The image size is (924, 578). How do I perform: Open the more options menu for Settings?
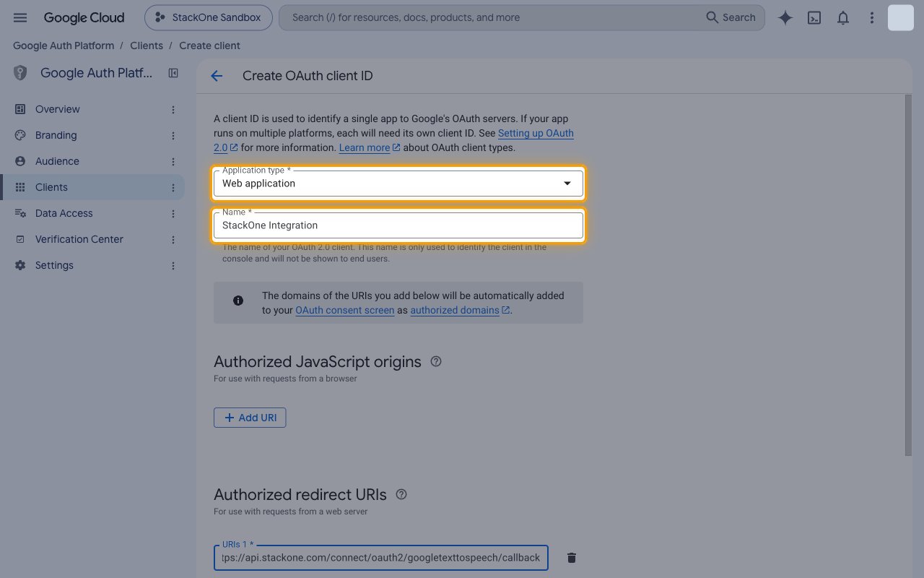click(173, 265)
